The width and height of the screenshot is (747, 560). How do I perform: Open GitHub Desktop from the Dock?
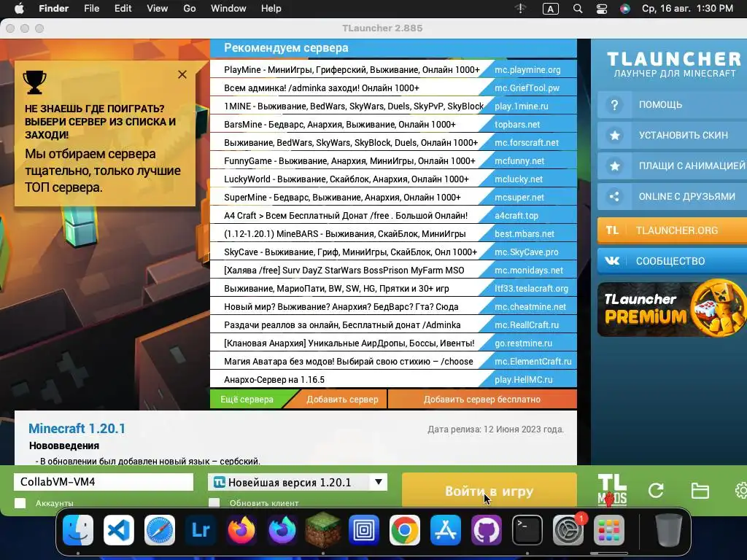coord(487,529)
